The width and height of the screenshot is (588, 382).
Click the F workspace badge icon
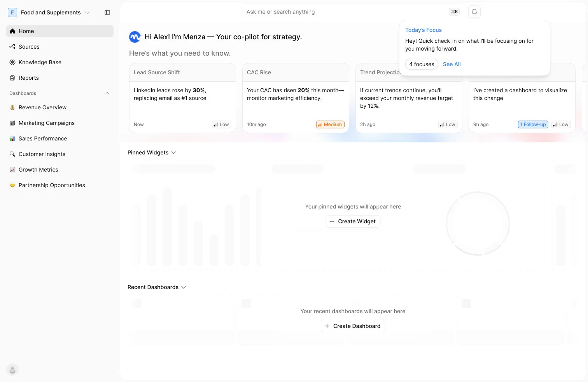click(x=12, y=12)
